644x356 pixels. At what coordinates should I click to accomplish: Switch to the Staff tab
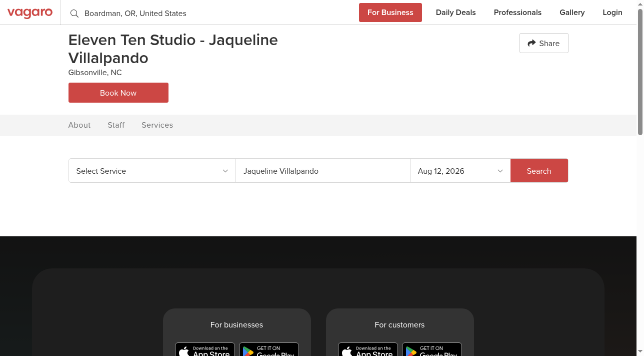(116, 125)
